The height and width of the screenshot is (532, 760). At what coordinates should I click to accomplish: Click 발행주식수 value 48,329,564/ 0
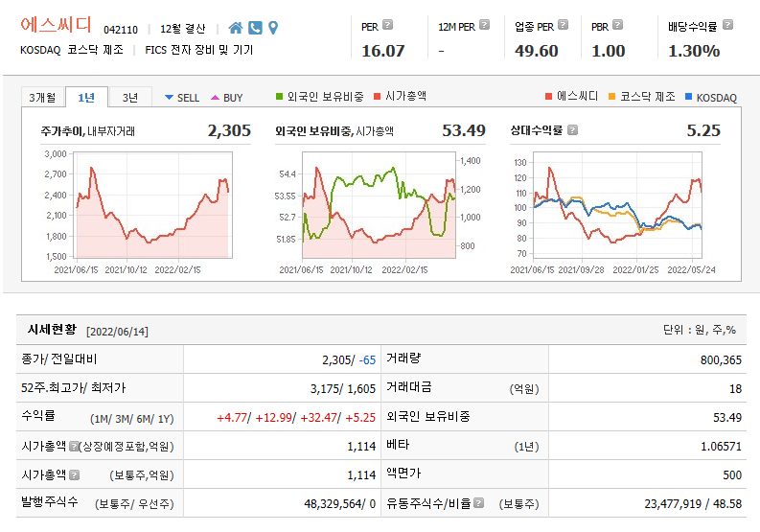point(340,504)
